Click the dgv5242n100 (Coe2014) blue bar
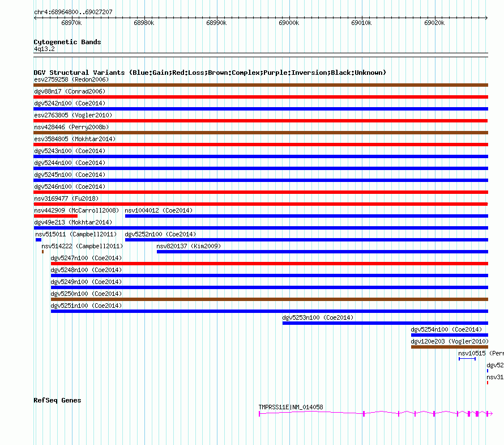This screenshot has height=445, width=504. (x=260, y=109)
